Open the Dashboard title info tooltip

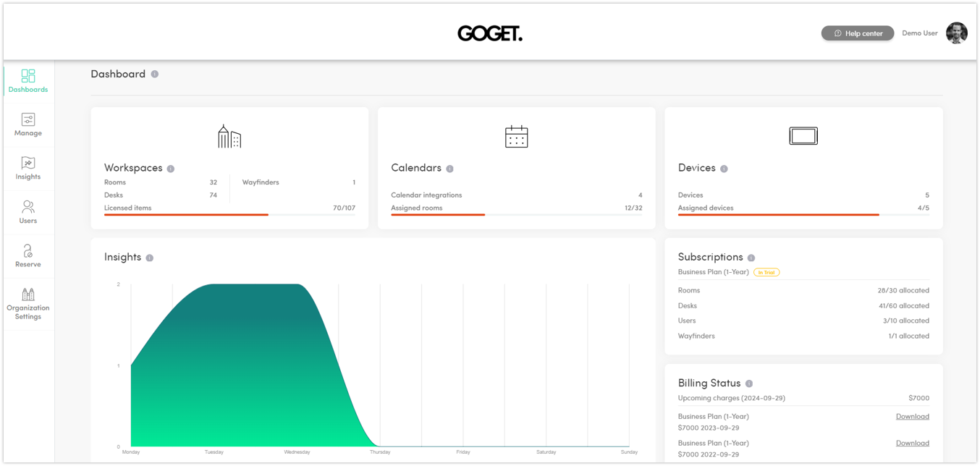[154, 73]
